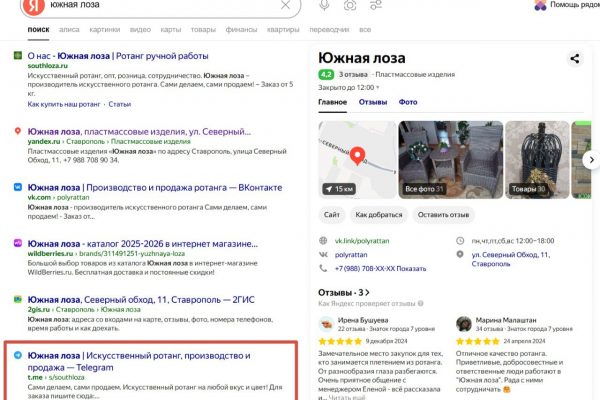Expand 'Закрыто до 12:00' opening hours
600x400 pixels.
click(x=349, y=88)
